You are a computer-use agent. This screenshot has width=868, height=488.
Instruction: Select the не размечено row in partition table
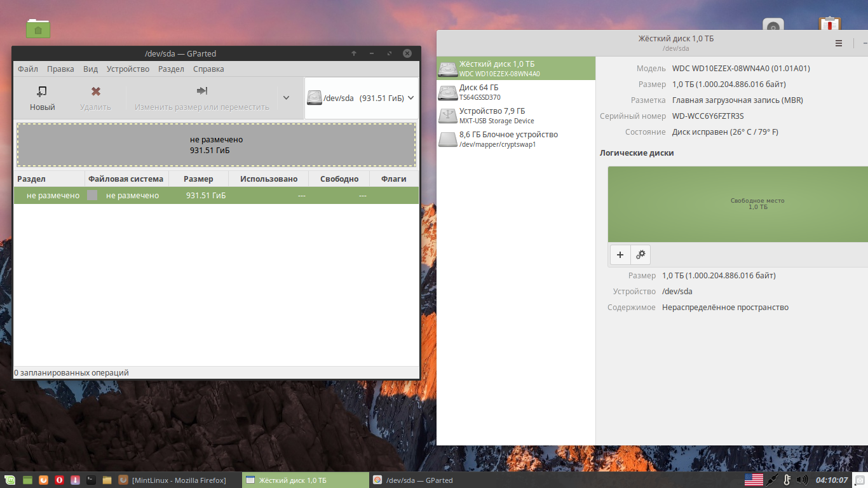click(x=216, y=196)
